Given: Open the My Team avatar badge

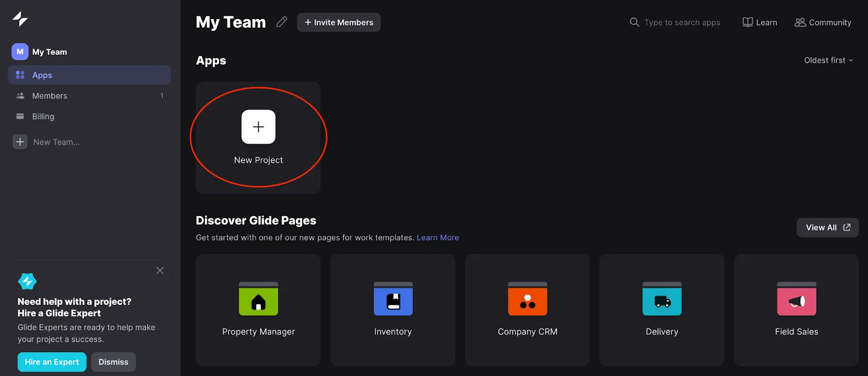Looking at the screenshot, I should click(x=20, y=52).
